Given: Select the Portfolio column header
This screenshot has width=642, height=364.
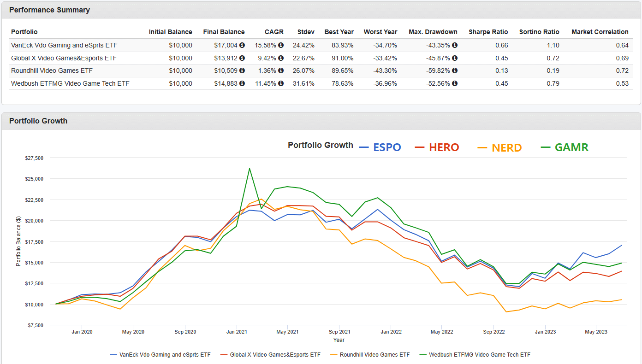Looking at the screenshot, I should click(x=24, y=32).
